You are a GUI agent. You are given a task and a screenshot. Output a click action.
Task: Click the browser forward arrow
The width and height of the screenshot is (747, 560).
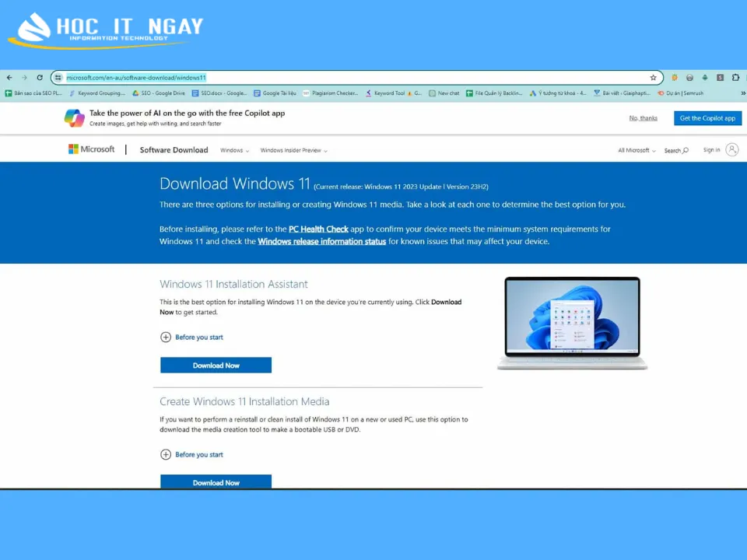24,78
